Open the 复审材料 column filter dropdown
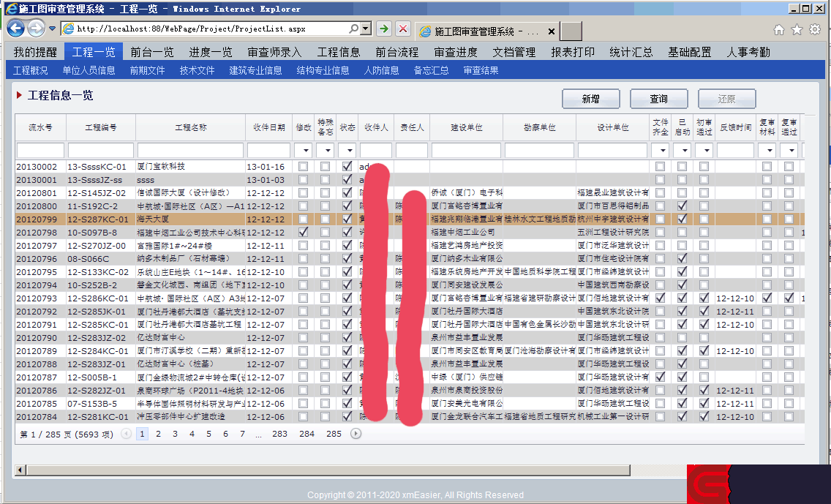 pos(770,151)
